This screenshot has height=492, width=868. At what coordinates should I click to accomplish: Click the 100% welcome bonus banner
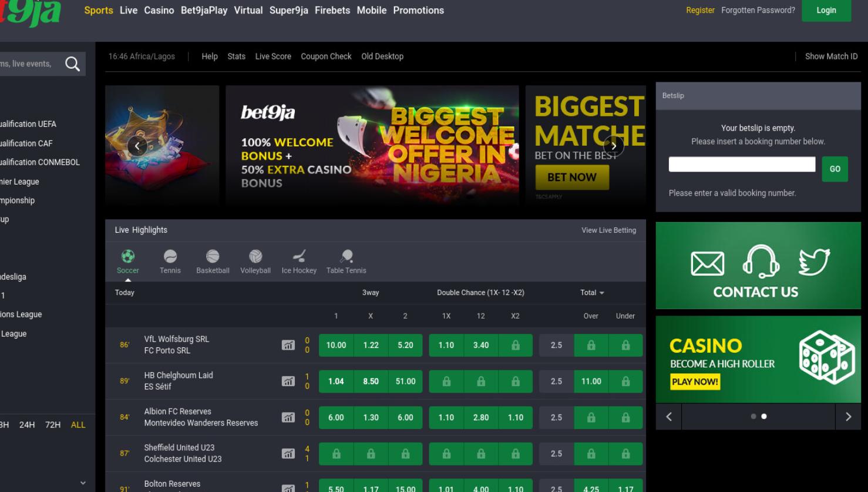372,146
